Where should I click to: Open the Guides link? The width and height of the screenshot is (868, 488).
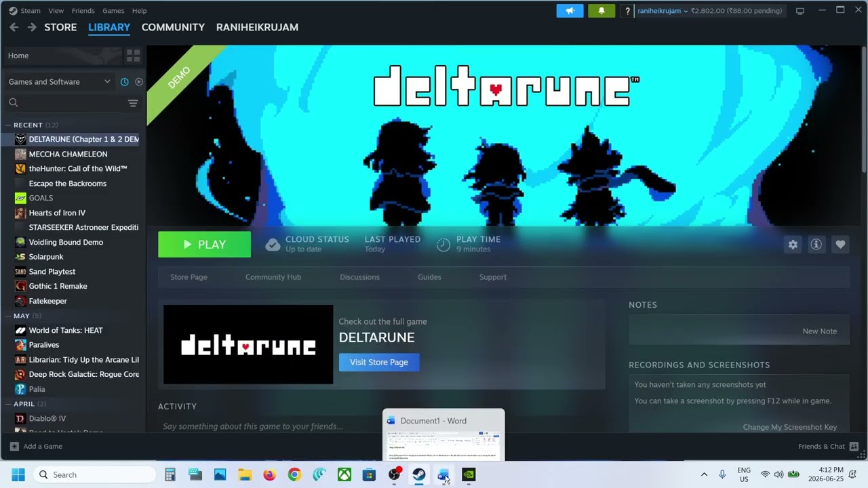[x=429, y=277]
